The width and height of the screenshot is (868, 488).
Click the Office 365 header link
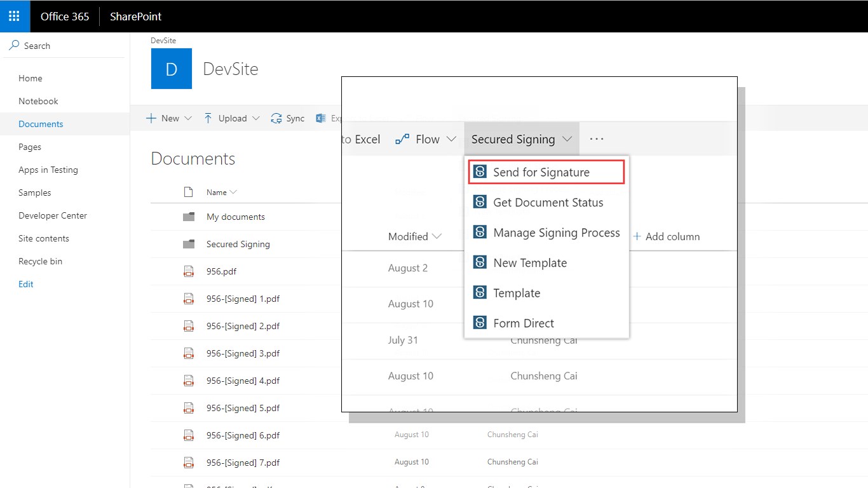click(65, 17)
